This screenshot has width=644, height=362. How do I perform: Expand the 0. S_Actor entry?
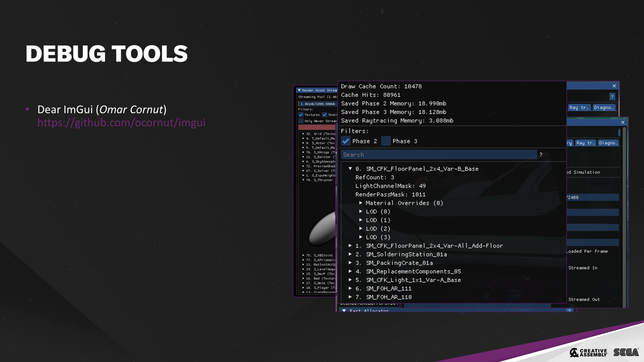[303, 143]
